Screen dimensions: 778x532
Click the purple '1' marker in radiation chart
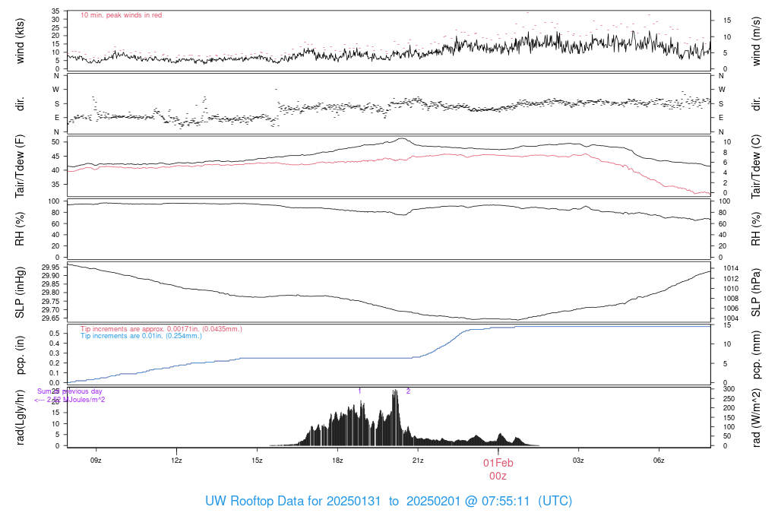click(359, 391)
